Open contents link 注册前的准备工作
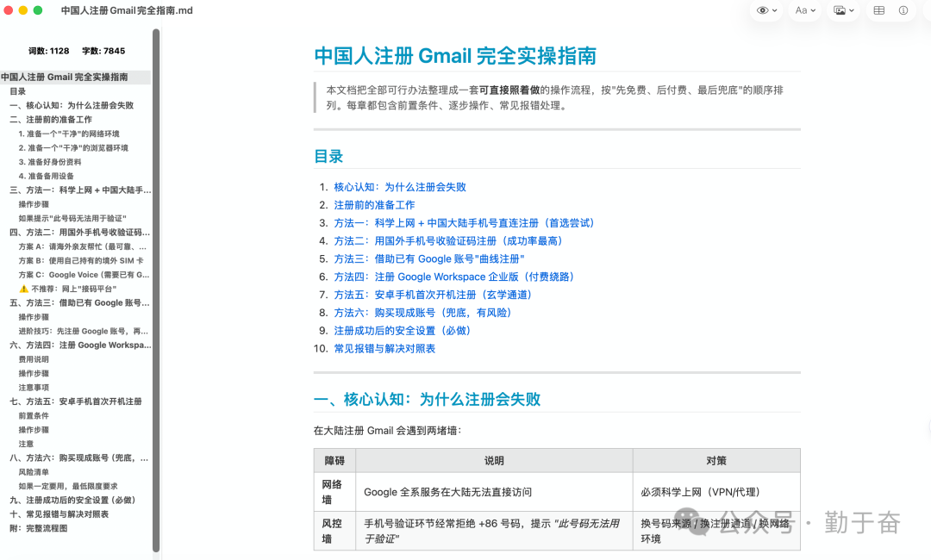The height and width of the screenshot is (560, 931). click(374, 205)
